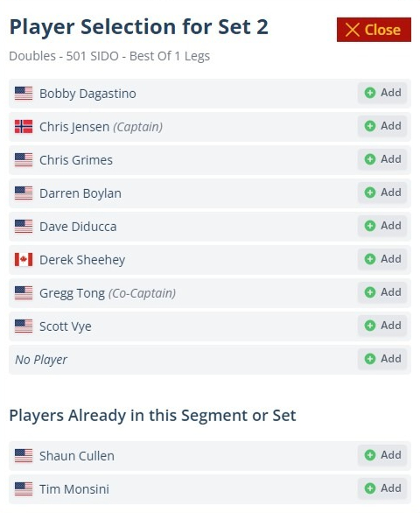Add Dave Diducca to the set
The width and height of the screenshot is (420, 513).
382,226
